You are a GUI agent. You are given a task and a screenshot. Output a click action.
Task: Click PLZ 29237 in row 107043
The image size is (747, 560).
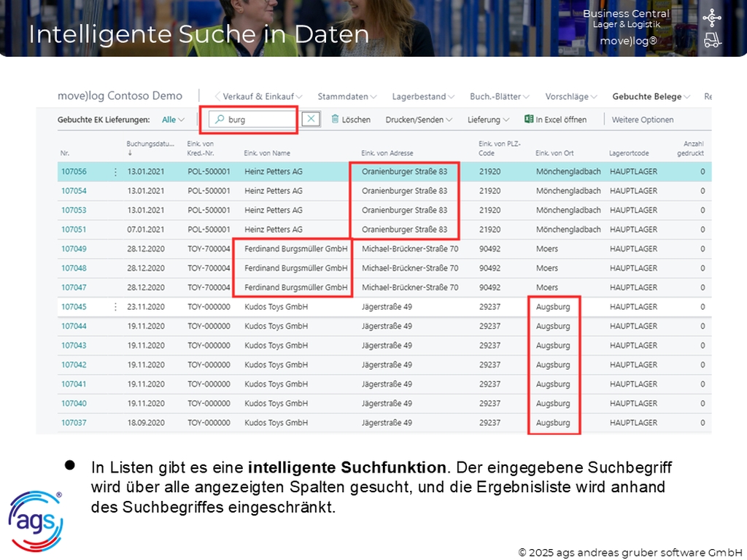pyautogui.click(x=489, y=346)
